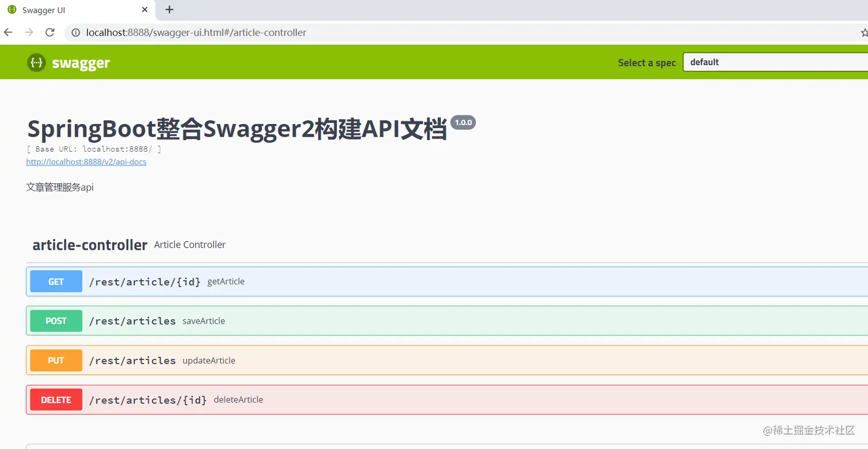Image resolution: width=868 pixels, height=449 pixels.
Task: Click the Swagger favicon on the browser tab
Action: point(13,9)
